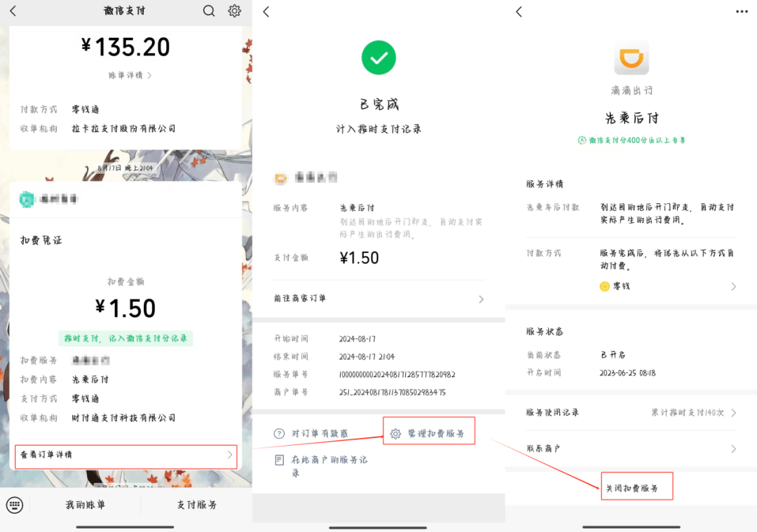Open 账单详情 under ¥135.20

[130, 75]
